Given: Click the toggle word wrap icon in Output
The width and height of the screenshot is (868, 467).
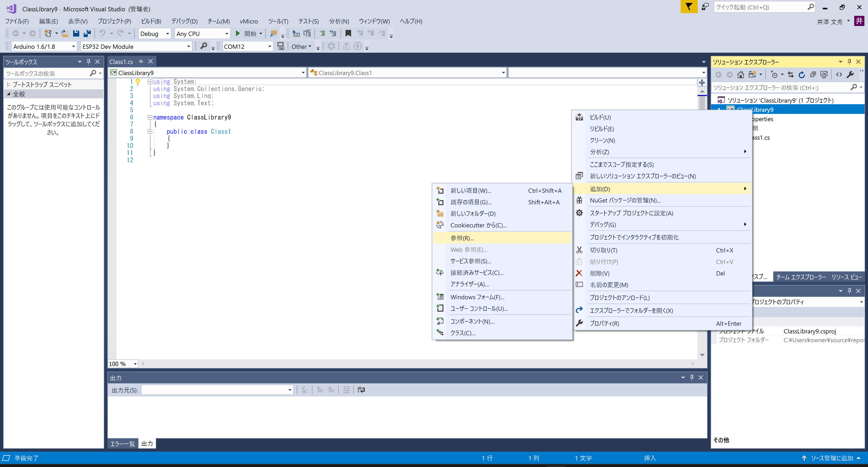Looking at the screenshot, I should (x=361, y=389).
